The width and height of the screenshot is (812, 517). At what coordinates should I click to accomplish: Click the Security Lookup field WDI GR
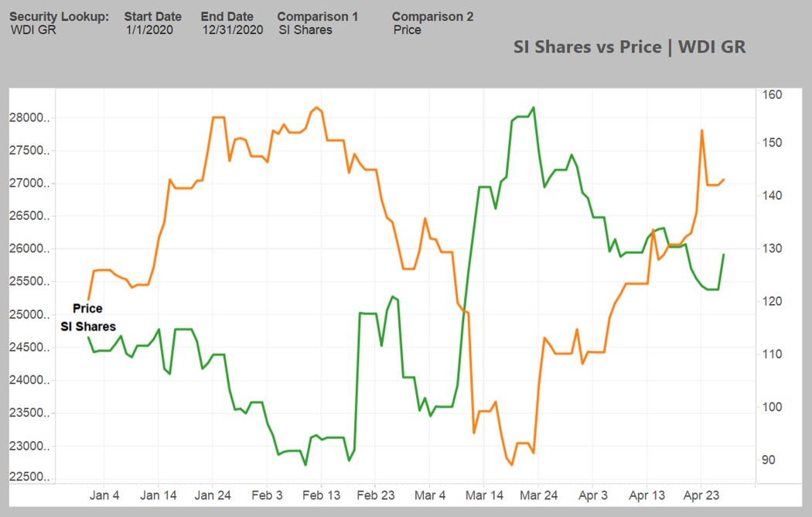[x=33, y=30]
